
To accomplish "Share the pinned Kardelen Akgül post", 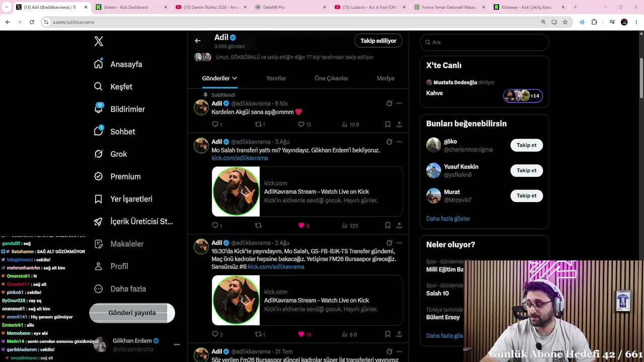I will [x=399, y=124].
